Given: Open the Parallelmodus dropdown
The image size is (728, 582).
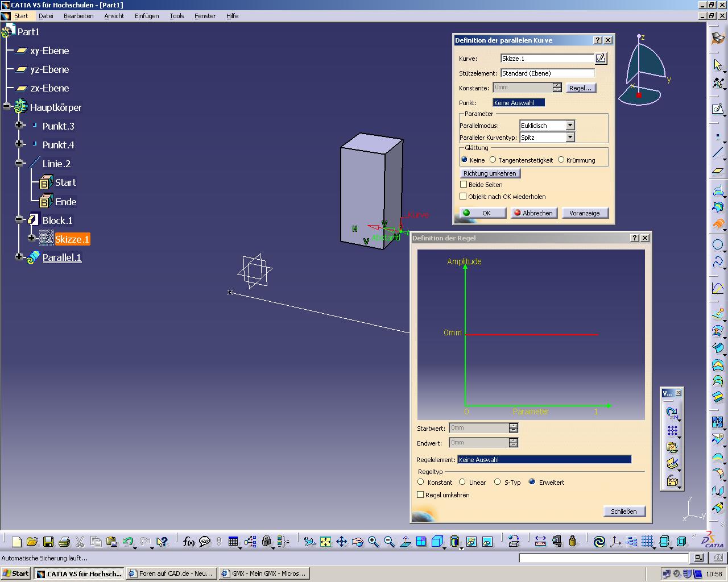Looking at the screenshot, I should pyautogui.click(x=570, y=125).
